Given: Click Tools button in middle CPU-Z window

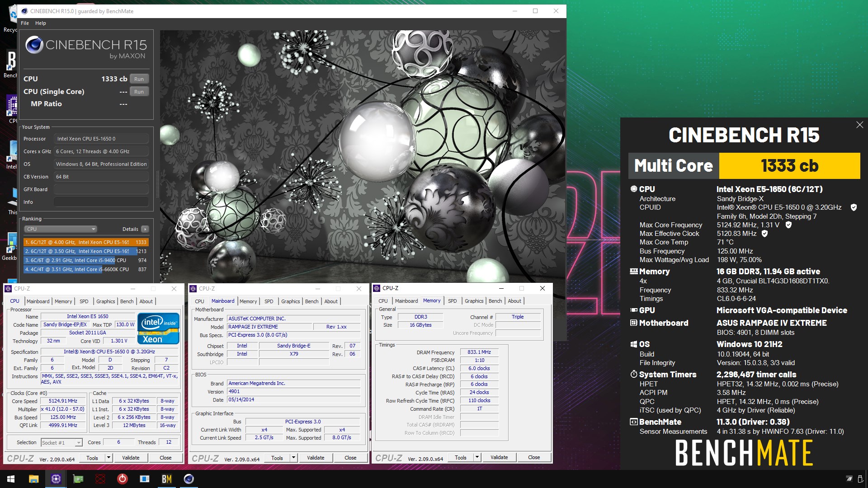Looking at the screenshot, I should point(277,458).
